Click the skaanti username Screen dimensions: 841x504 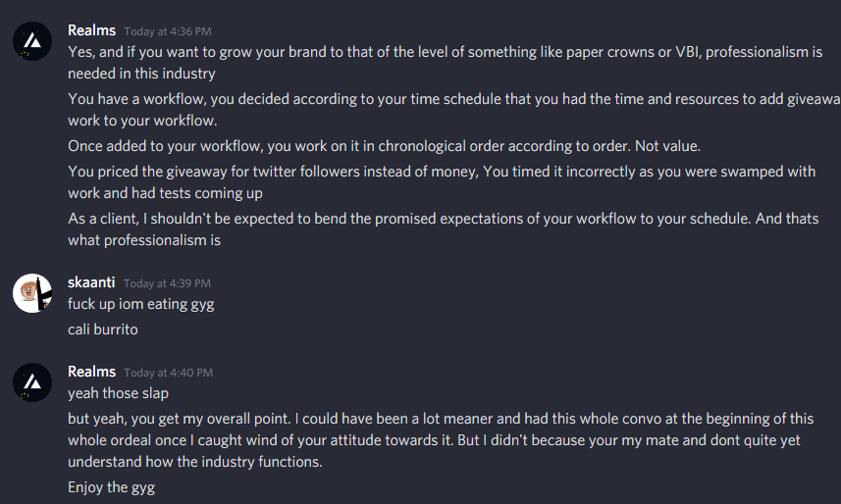coord(91,282)
